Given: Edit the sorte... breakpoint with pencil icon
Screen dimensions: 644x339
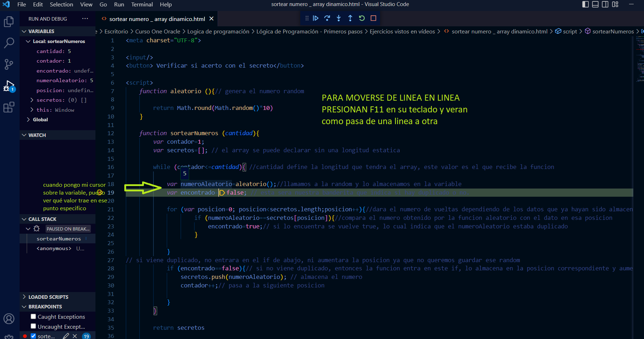Looking at the screenshot, I should point(66,336).
